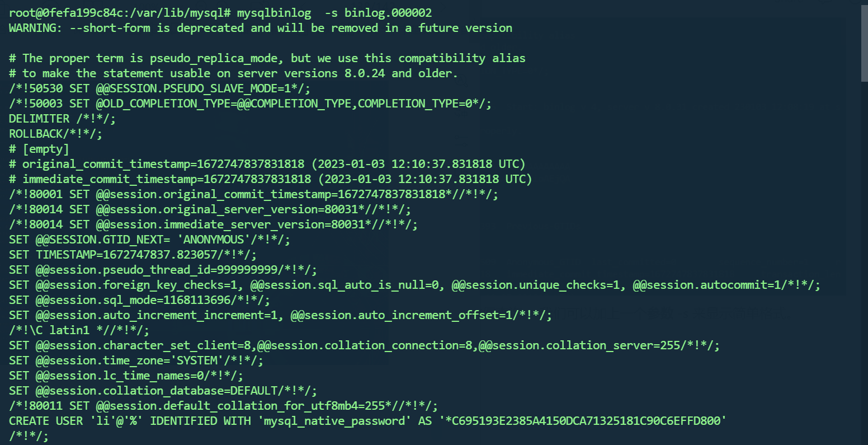This screenshot has height=445, width=868.
Task: Click the '# [empty]' comment line
Action: click(x=39, y=149)
